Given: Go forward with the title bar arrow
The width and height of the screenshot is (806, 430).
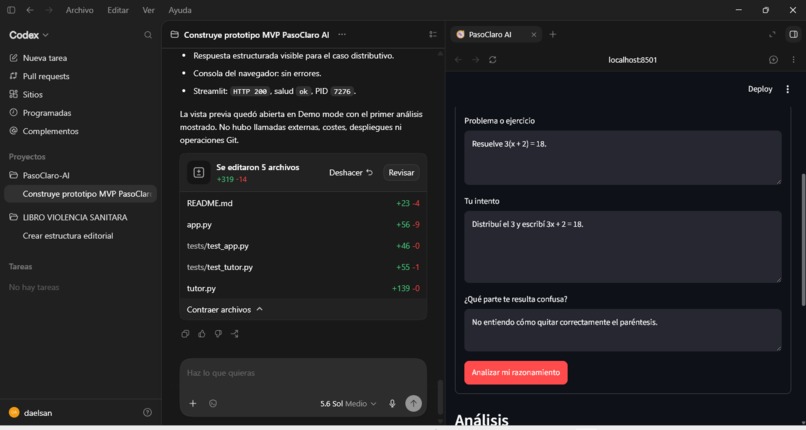Looking at the screenshot, I should pos(48,10).
